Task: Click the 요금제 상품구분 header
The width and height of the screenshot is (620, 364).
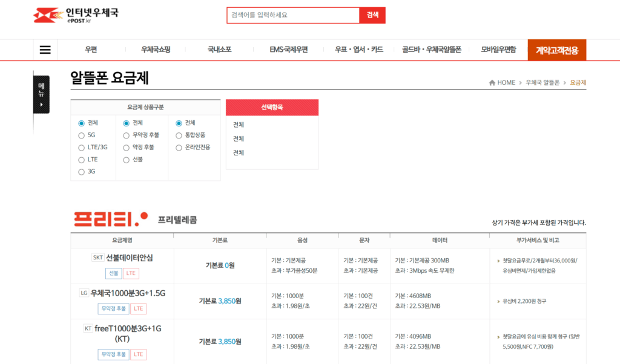Action: (x=145, y=108)
